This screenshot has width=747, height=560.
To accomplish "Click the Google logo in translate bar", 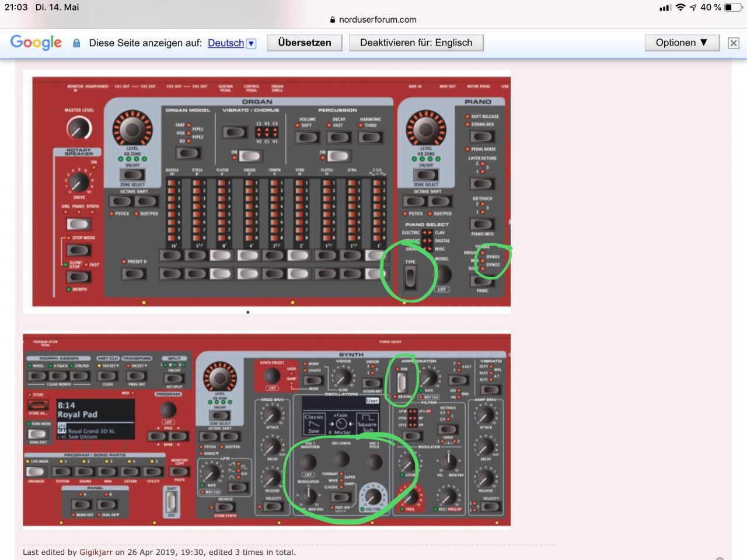I will tap(36, 43).
